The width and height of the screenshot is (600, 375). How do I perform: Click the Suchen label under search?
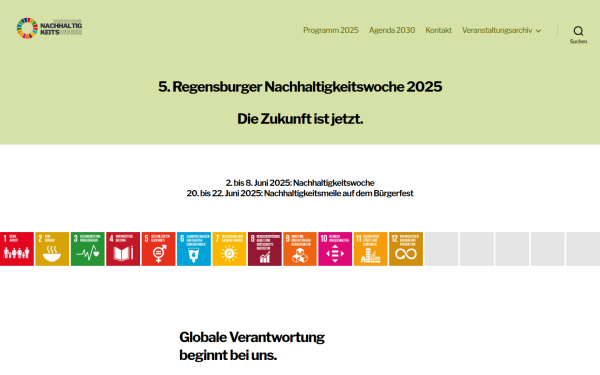578,41
